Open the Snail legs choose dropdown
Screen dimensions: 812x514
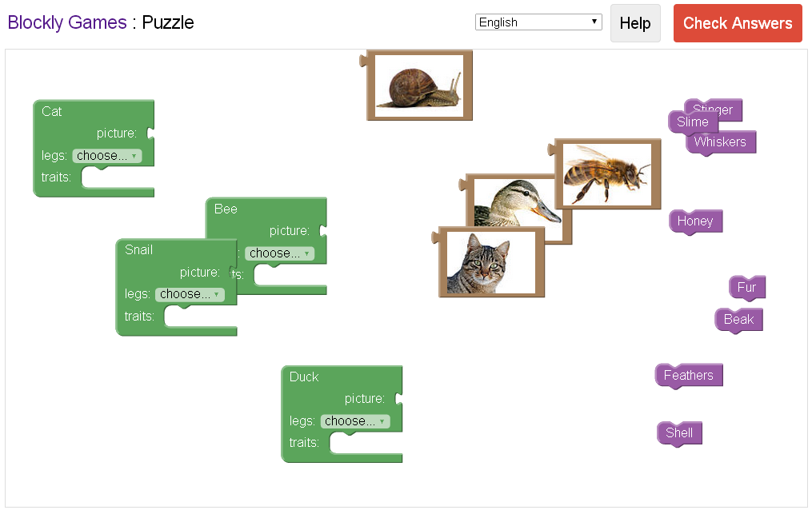click(190, 294)
